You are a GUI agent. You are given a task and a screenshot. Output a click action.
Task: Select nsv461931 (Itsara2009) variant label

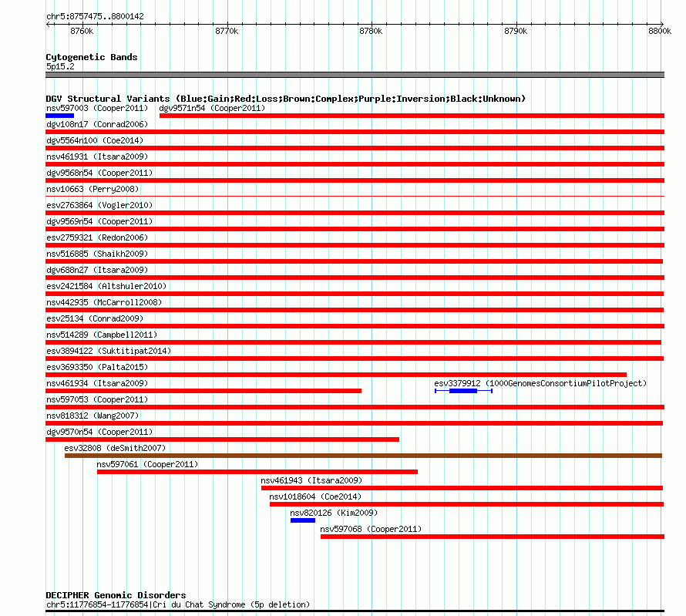[x=97, y=157]
